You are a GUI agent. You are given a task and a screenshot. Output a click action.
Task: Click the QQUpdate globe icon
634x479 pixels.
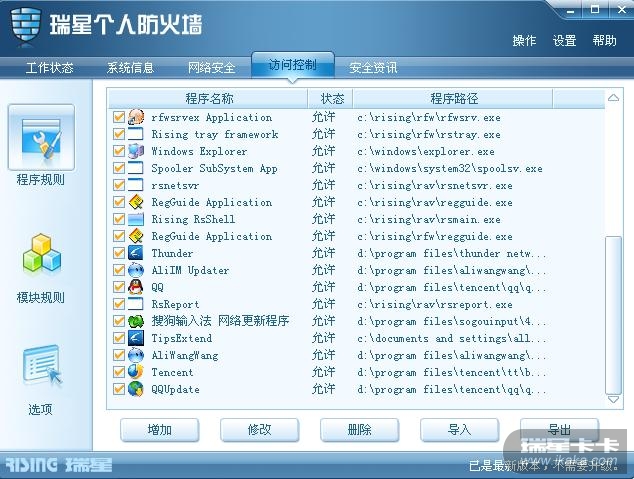point(136,389)
